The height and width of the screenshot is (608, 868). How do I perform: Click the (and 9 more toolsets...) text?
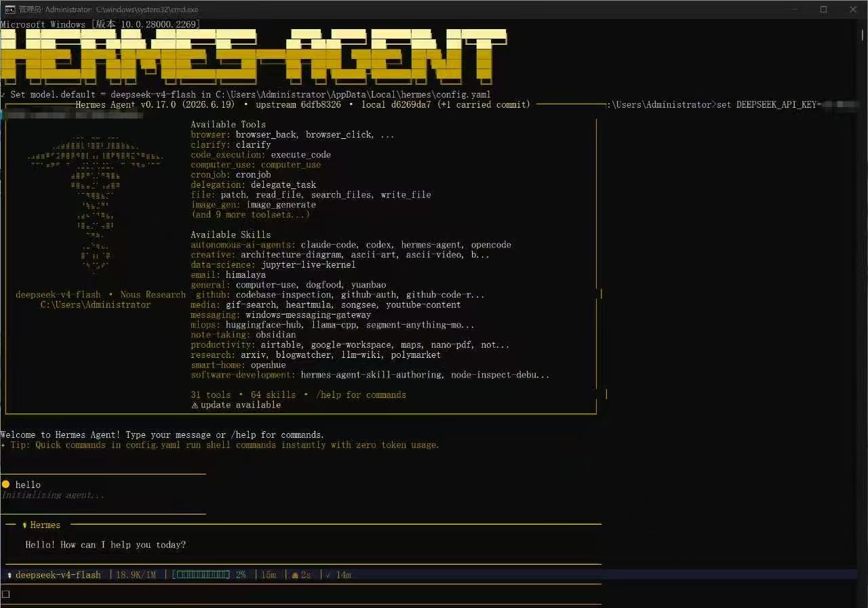pos(250,215)
